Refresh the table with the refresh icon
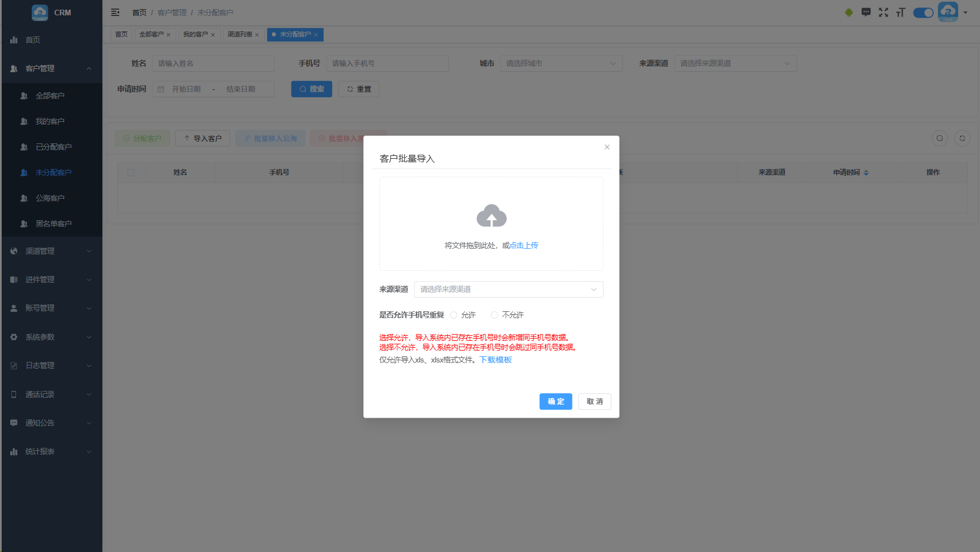980x552 pixels. click(x=962, y=138)
